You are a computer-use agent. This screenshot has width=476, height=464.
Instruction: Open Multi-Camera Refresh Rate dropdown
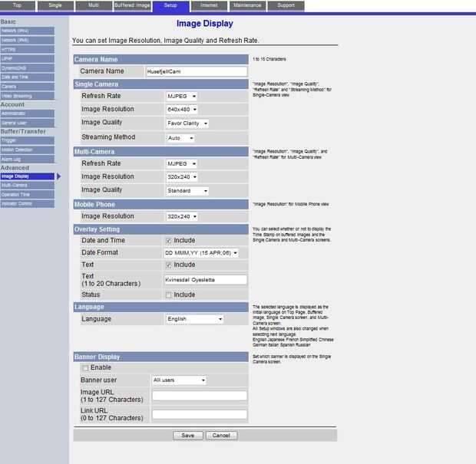click(181, 164)
